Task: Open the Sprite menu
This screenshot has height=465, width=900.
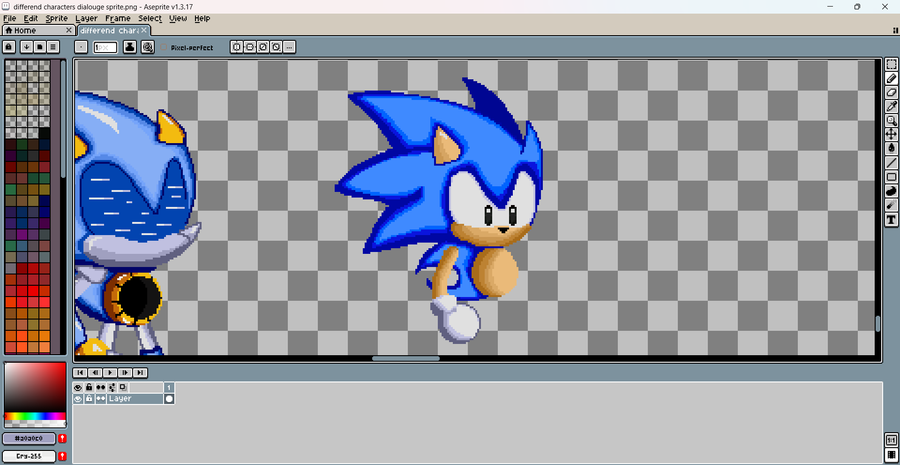Action: pyautogui.click(x=57, y=18)
